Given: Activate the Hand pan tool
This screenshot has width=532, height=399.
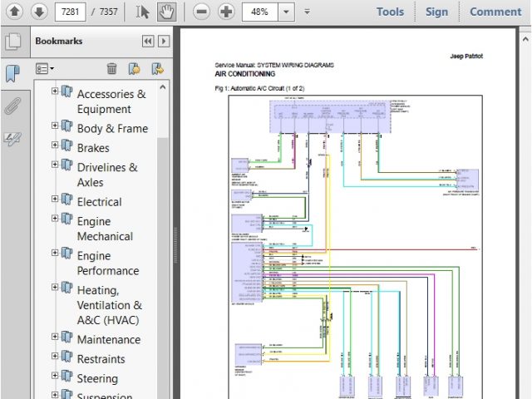Looking at the screenshot, I should tap(166, 12).
